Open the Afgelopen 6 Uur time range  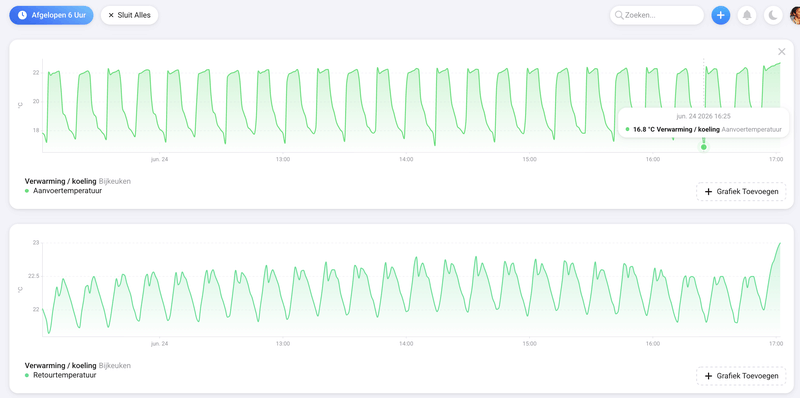coord(51,15)
